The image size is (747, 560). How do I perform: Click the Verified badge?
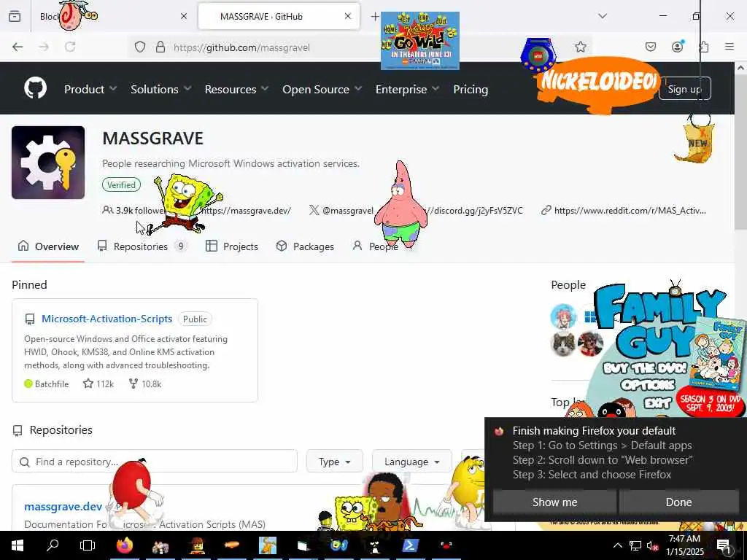pos(121,184)
